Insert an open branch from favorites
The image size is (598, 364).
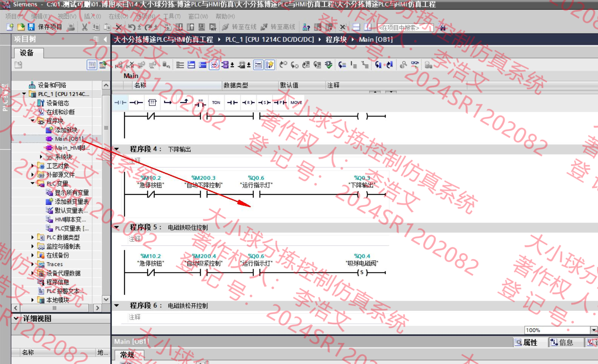point(168,102)
